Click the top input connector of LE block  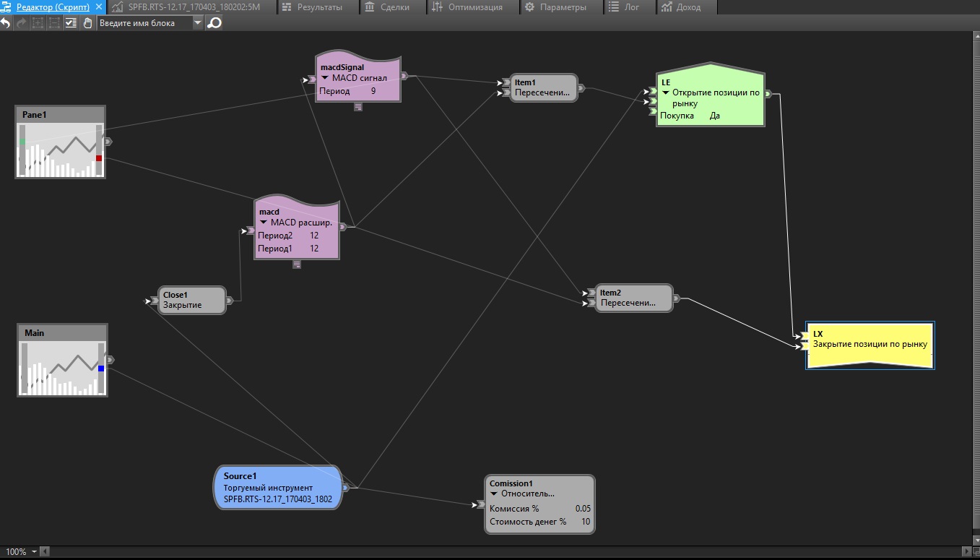click(652, 92)
